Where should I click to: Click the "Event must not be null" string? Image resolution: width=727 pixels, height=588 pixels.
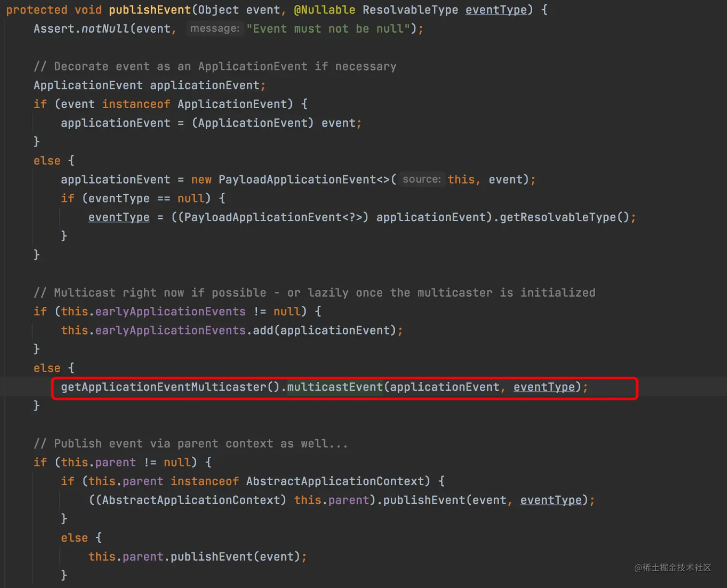[328, 29]
